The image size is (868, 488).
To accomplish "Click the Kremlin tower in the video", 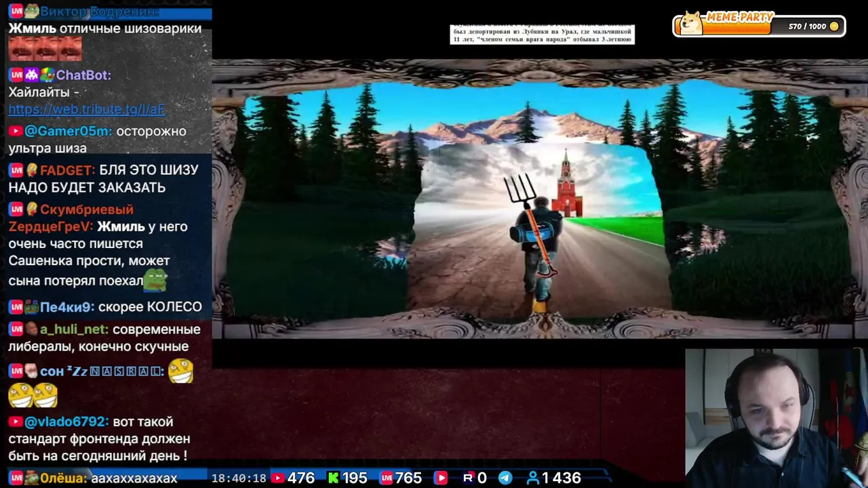I will pos(566,184).
